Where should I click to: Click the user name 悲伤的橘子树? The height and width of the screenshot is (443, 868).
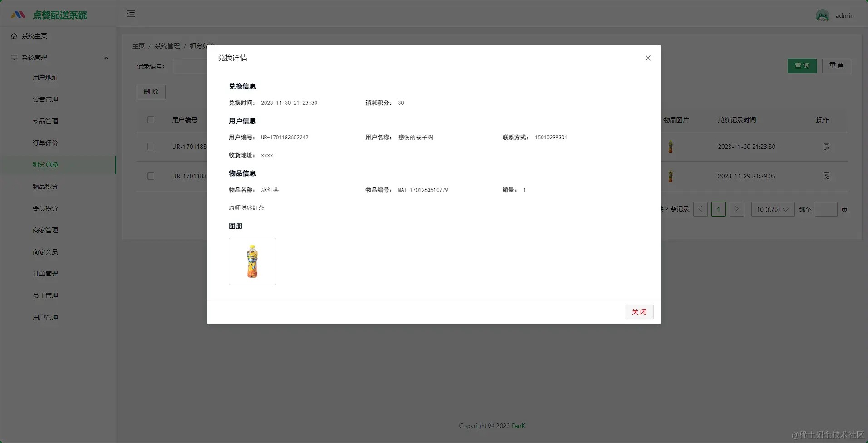(415, 138)
